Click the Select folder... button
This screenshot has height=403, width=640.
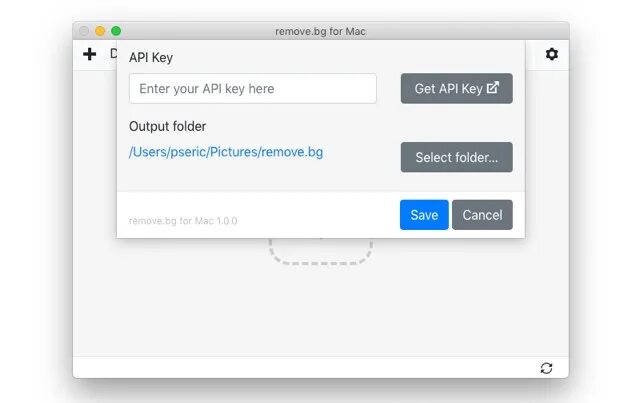pyautogui.click(x=456, y=157)
